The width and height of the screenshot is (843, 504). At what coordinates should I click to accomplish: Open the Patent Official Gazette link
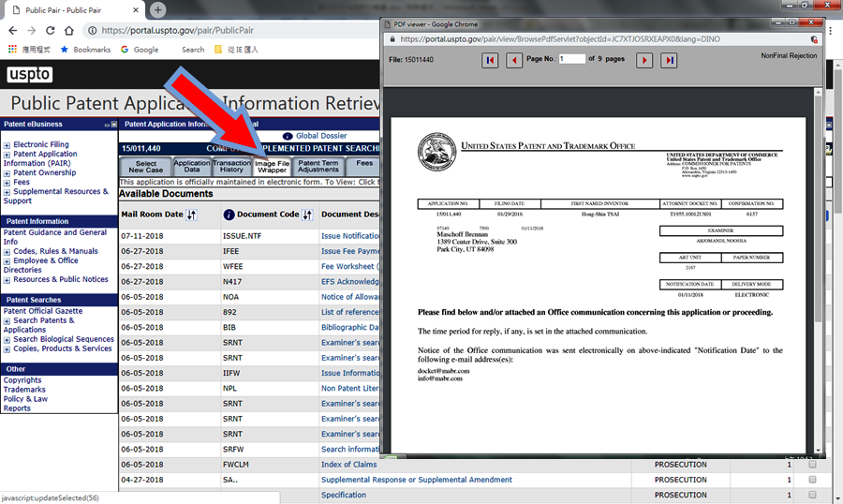(43, 311)
